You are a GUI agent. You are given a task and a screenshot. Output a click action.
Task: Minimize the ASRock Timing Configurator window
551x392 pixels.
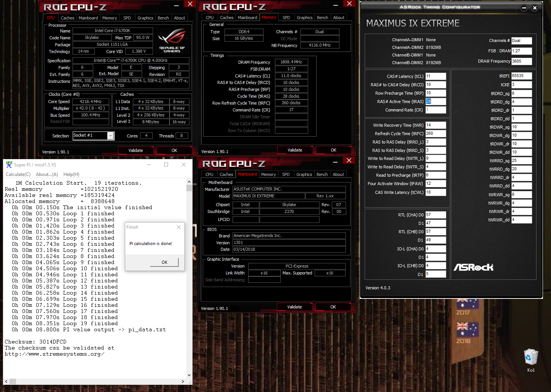[x=524, y=8]
